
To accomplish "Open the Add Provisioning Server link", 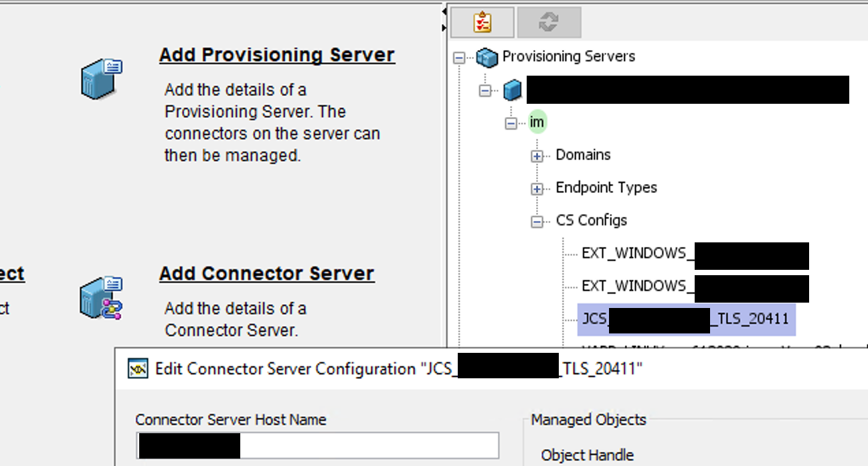I will (276, 55).
